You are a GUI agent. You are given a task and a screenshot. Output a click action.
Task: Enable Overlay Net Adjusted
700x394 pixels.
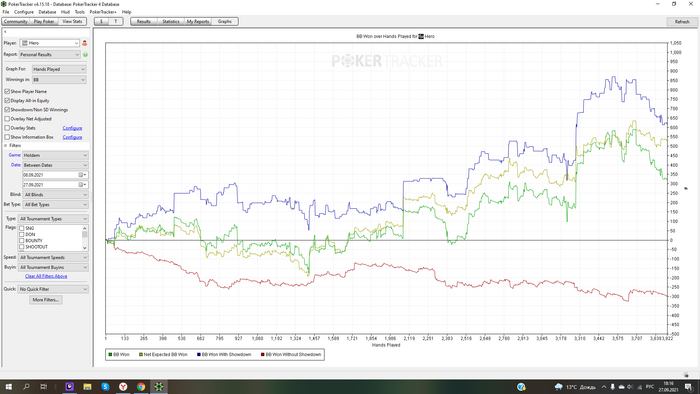click(x=7, y=119)
